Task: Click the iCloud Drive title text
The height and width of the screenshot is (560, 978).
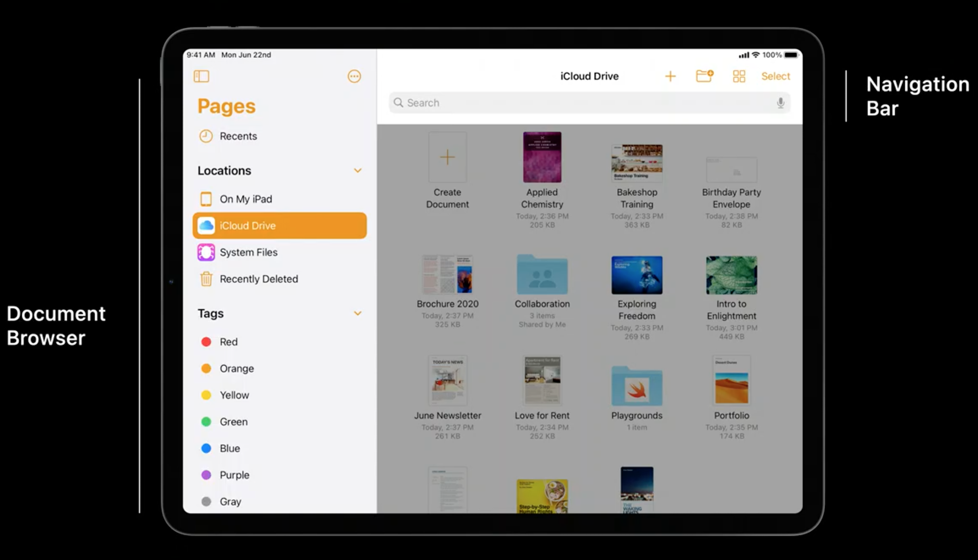Action: (589, 76)
